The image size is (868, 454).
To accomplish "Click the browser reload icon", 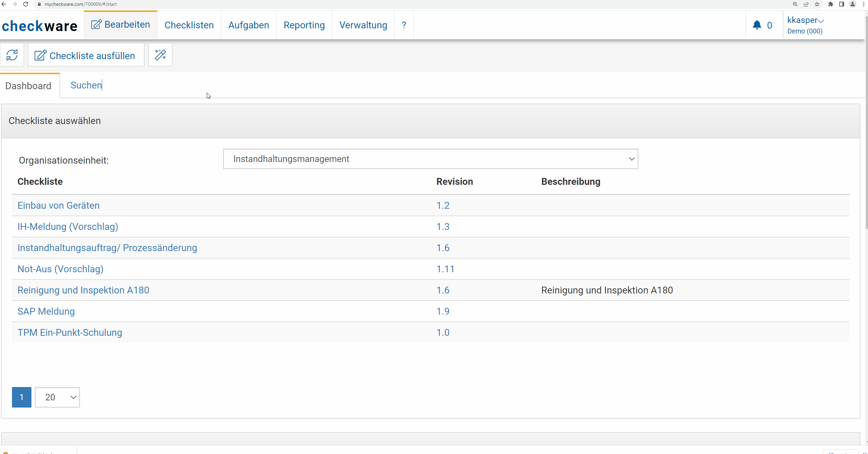I will click(26, 4).
